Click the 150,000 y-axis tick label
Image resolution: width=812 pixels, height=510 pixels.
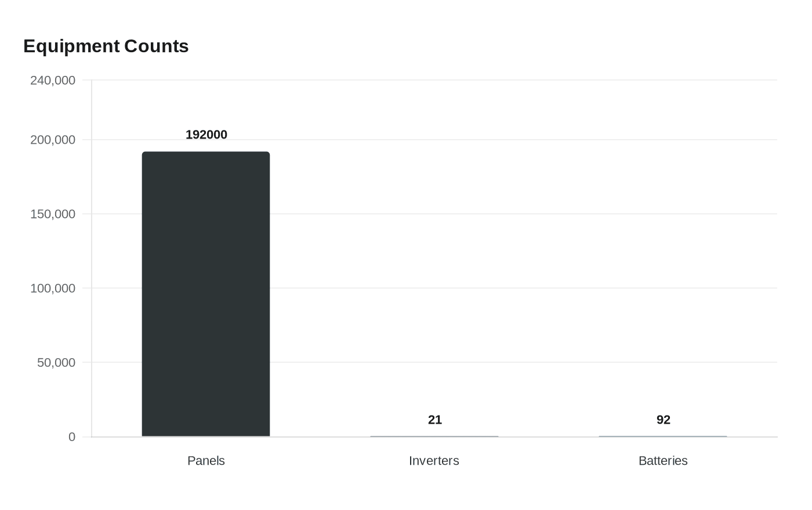(x=53, y=214)
